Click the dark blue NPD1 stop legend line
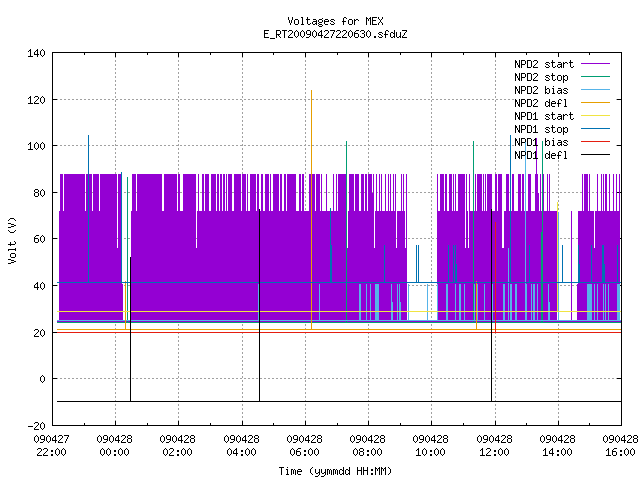 click(x=595, y=129)
